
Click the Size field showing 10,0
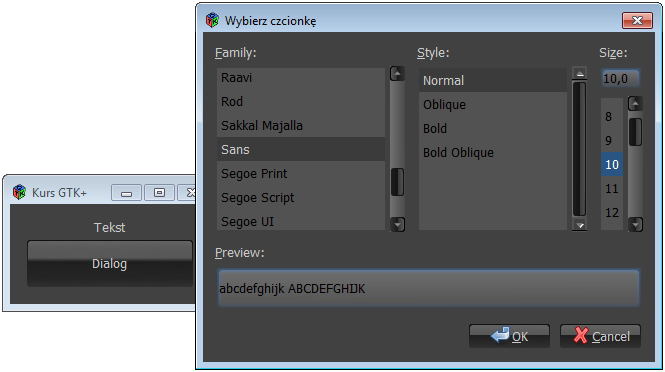pos(621,78)
